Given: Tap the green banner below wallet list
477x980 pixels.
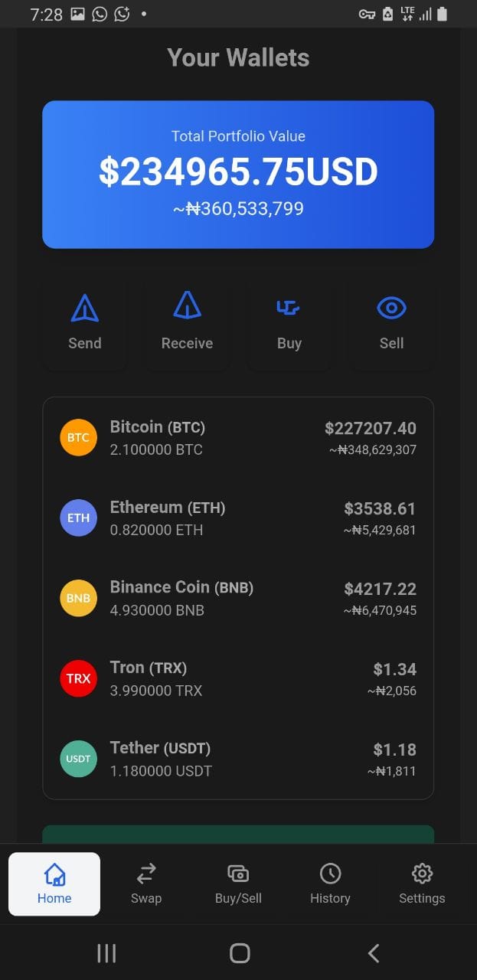Looking at the screenshot, I should click(x=238, y=835).
